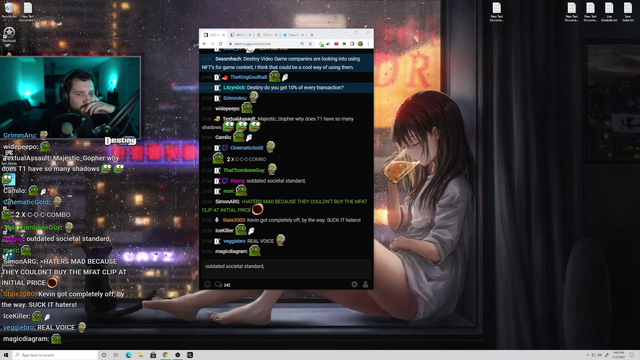This screenshot has height=360, width=640.
Task: Click username Stale2000 in chat window
Action: pyautogui.click(x=233, y=220)
